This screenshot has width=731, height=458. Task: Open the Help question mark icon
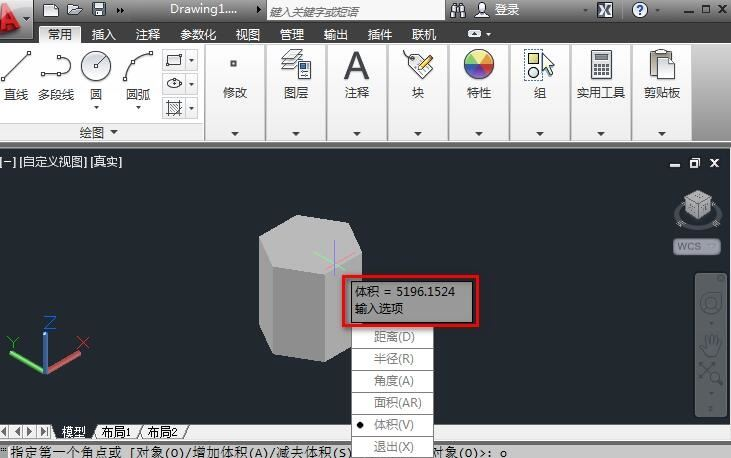tap(640, 10)
